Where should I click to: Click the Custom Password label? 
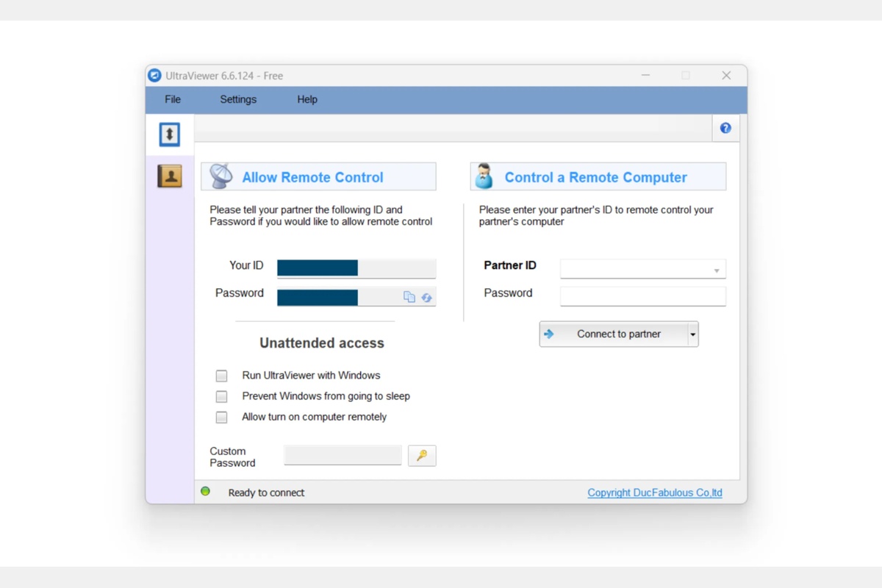[232, 457]
